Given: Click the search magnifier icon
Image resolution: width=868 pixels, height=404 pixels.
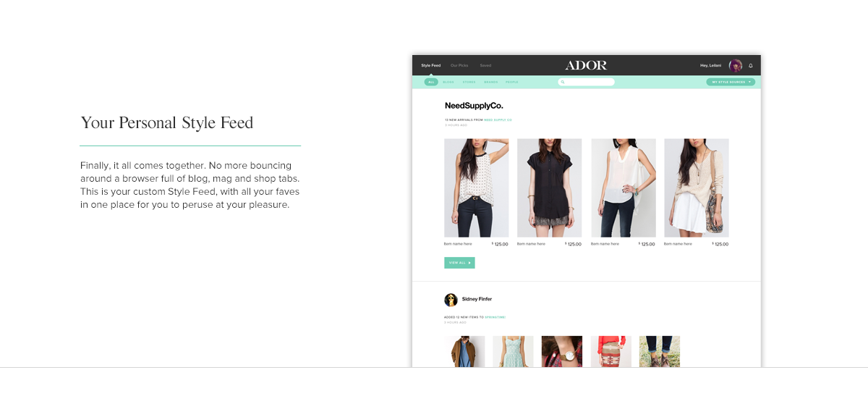Looking at the screenshot, I should (563, 83).
